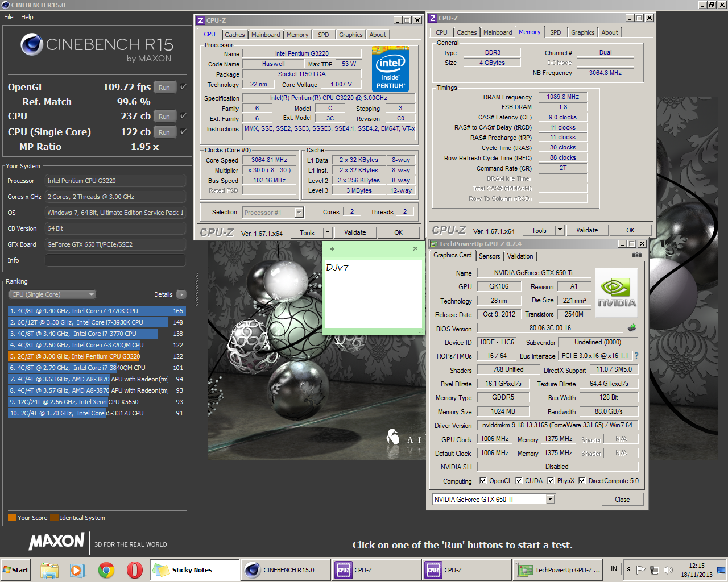
Task: Click the GPU-Z screenshot camera icon
Action: 637,255
